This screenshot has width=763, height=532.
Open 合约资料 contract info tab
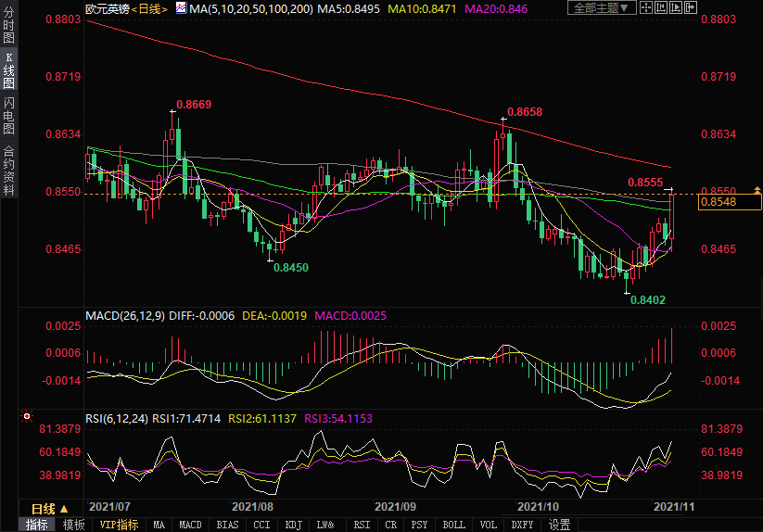[x=8, y=170]
